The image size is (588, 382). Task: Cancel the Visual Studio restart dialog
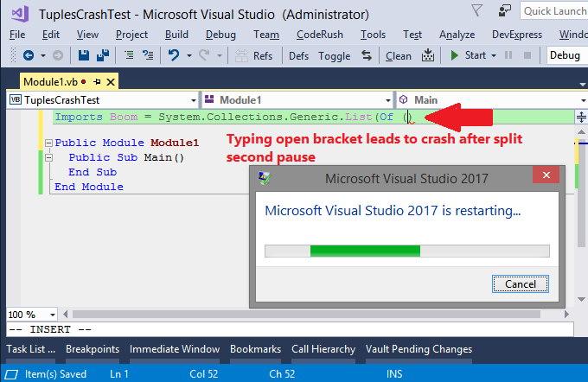coord(521,283)
